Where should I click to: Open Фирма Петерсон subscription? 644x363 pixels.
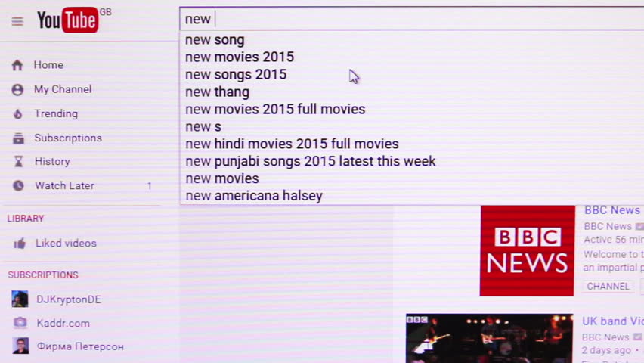coord(80,346)
